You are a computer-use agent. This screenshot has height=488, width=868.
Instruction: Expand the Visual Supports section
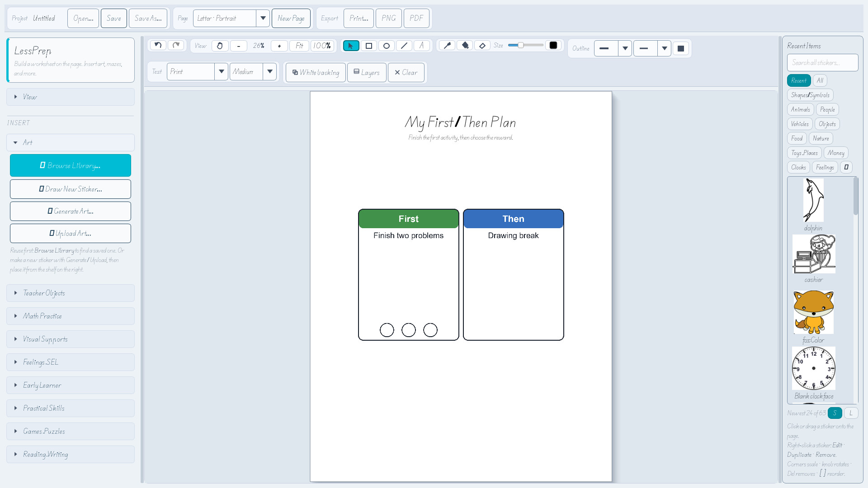[71, 339]
